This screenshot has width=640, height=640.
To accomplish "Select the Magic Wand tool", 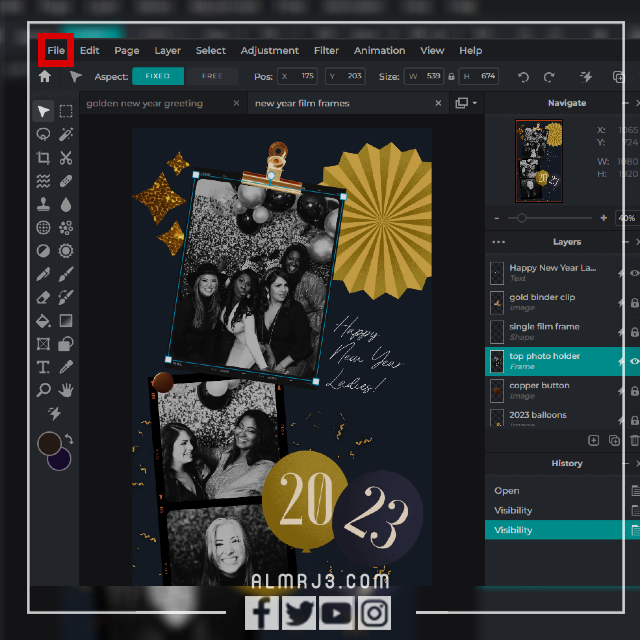I will click(66, 134).
